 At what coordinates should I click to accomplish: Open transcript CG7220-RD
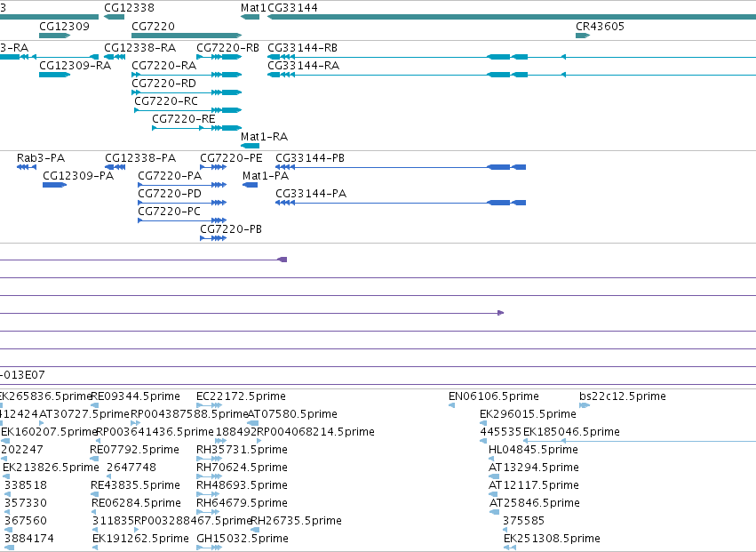coord(164,83)
